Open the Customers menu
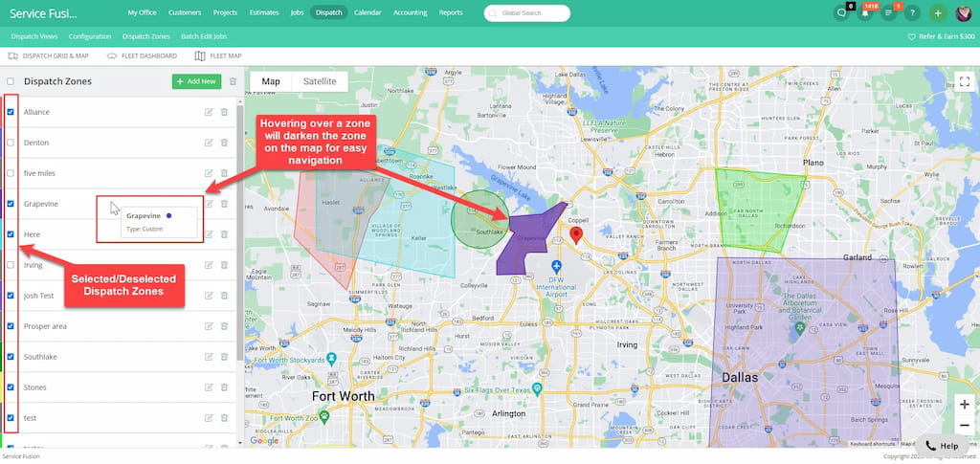The height and width of the screenshot is (464, 980). coord(185,12)
